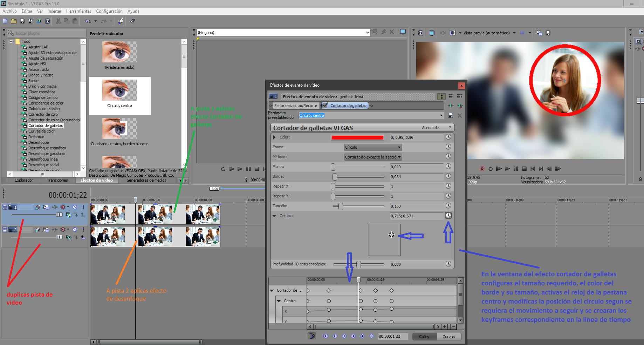Collapse Centro row in keyframe timeline

(x=279, y=301)
